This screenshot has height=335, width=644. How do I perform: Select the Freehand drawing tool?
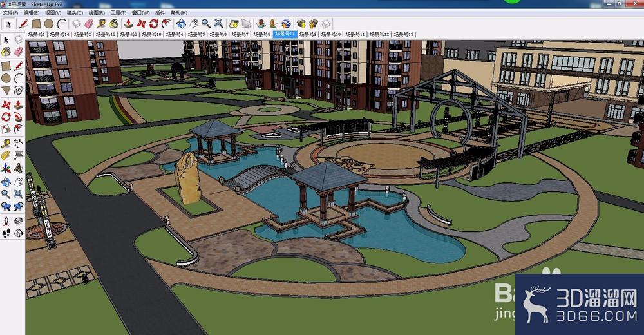pos(19,90)
